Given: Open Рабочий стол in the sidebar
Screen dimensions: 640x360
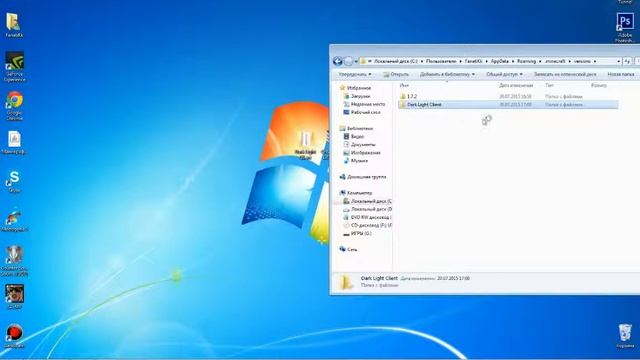Looking at the screenshot, I should (366, 112).
